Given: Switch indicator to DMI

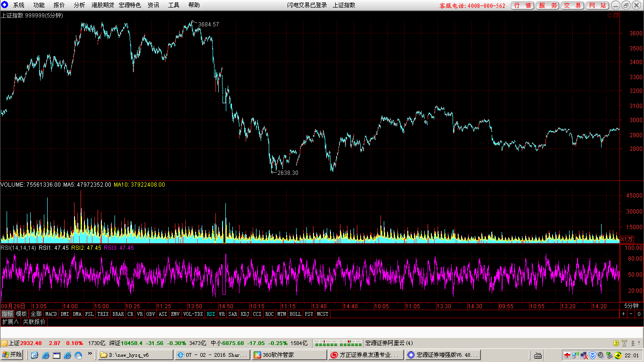Looking at the screenshot, I should coord(65,314).
